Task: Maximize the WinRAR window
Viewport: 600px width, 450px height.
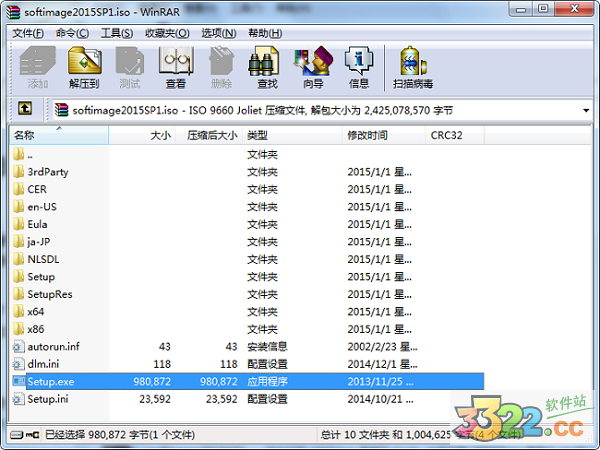Action: 543,9
